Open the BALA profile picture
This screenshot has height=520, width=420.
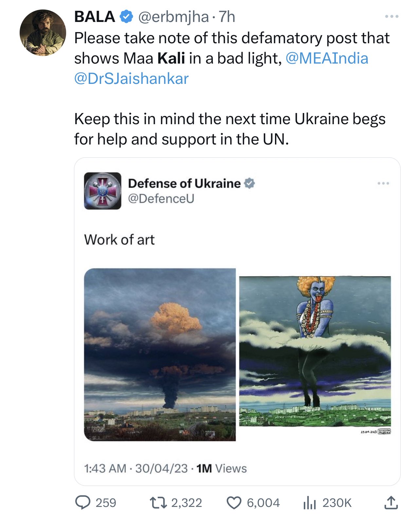point(43,32)
